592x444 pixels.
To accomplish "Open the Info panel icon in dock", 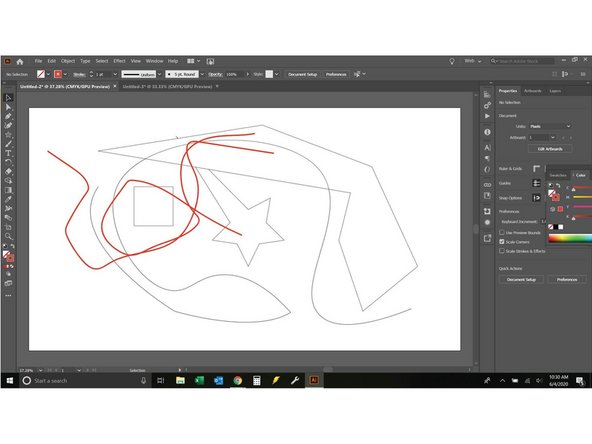I will 487,132.
